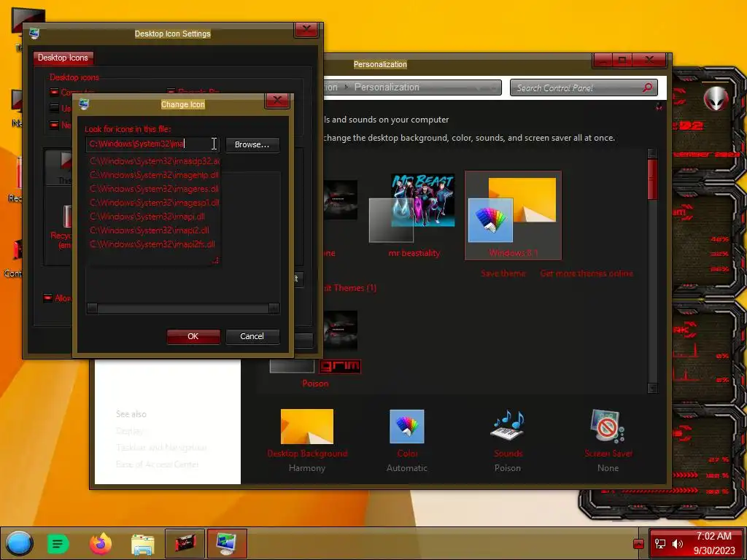This screenshot has height=560, width=747.
Task: Switch to the red gadget taskbar app
Action: pyautogui.click(x=185, y=543)
